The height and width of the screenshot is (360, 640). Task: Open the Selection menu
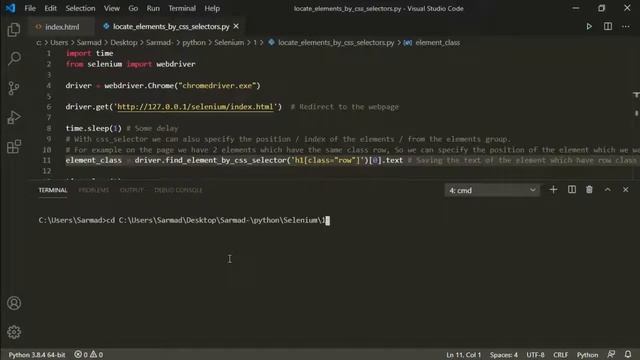[80, 8]
